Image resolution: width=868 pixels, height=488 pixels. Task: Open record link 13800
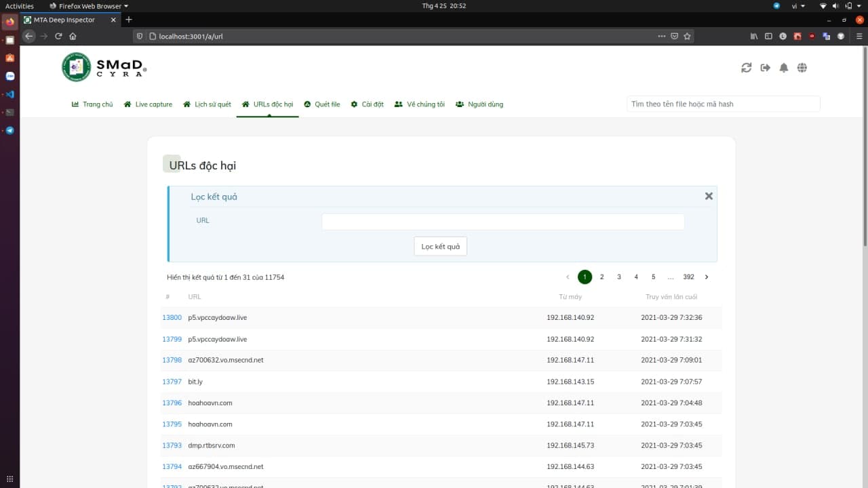[172, 318]
